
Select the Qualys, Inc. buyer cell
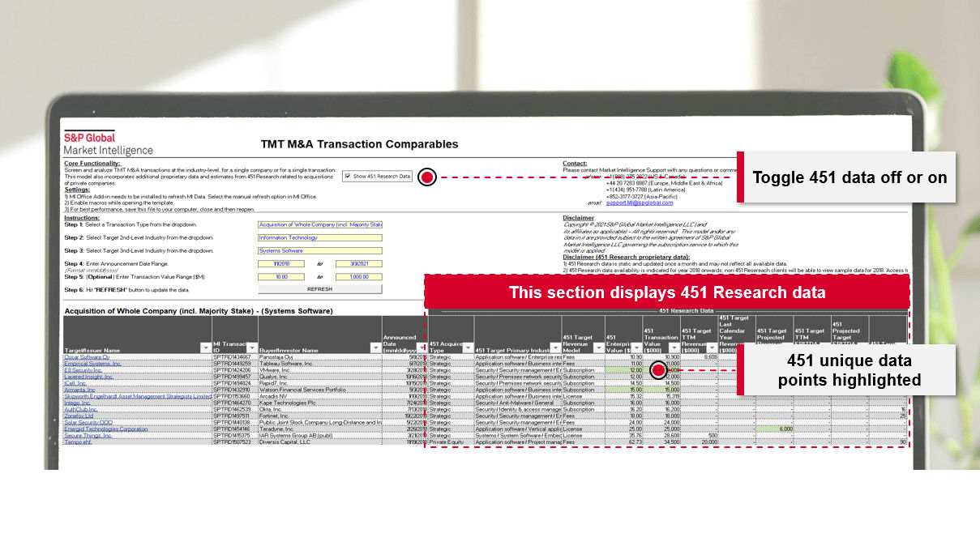point(320,377)
